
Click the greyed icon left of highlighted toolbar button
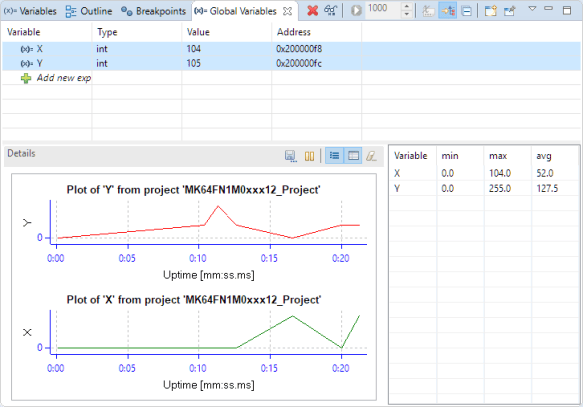[x=428, y=11]
